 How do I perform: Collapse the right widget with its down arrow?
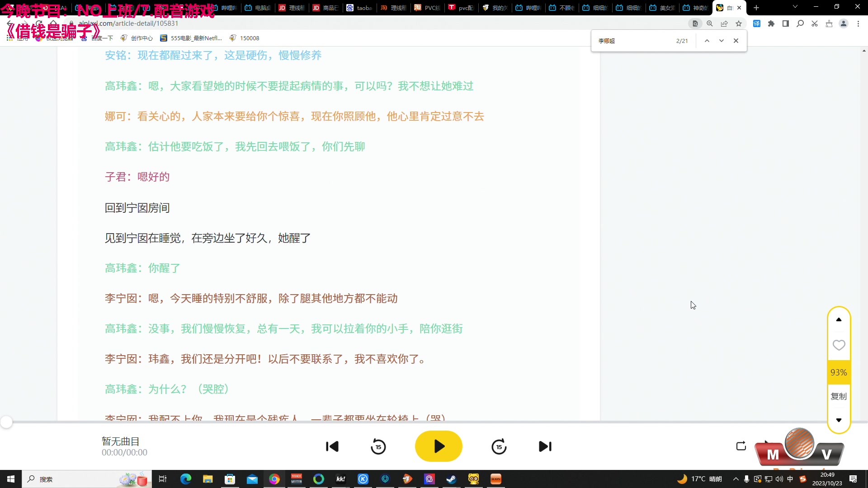pyautogui.click(x=839, y=420)
